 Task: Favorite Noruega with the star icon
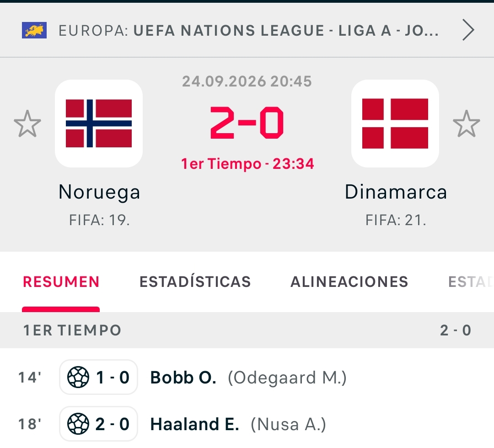(27, 124)
